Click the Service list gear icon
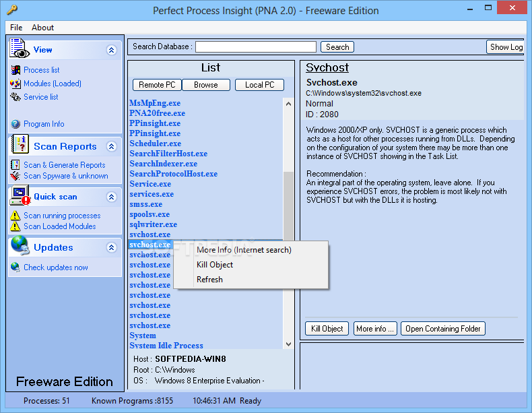This screenshot has width=532, height=413. [x=15, y=97]
